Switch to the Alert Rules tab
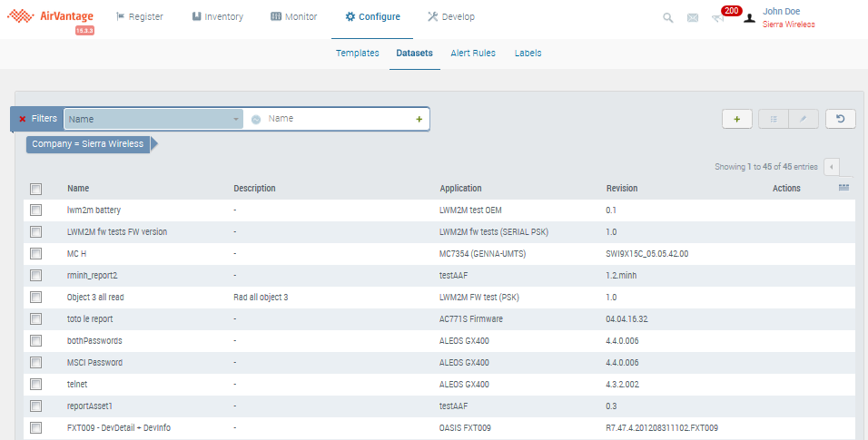The width and height of the screenshot is (868, 440). point(473,54)
